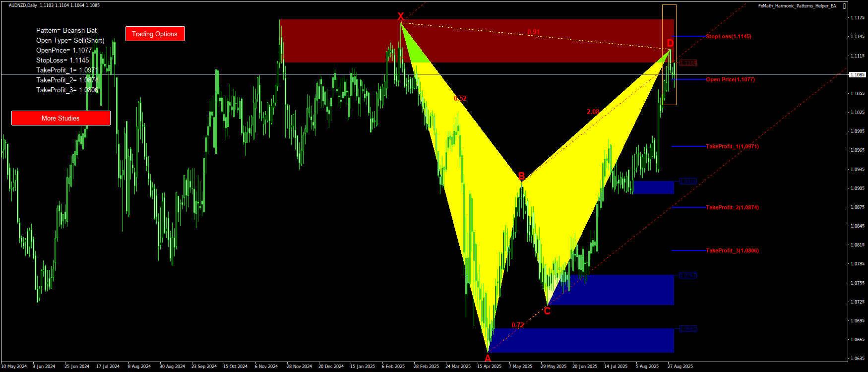Click the TakeProfit_2(1.0874) level label
The image size is (868, 372).
(x=732, y=207)
